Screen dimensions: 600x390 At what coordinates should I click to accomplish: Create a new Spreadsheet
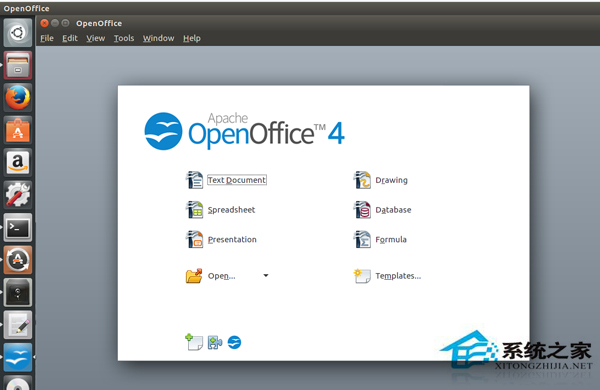point(231,210)
